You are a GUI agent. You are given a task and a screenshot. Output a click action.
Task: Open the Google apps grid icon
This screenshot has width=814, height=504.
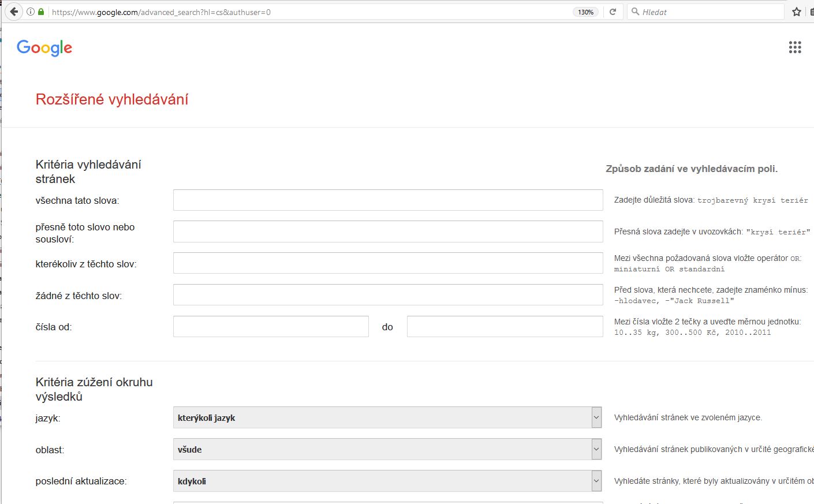(795, 47)
